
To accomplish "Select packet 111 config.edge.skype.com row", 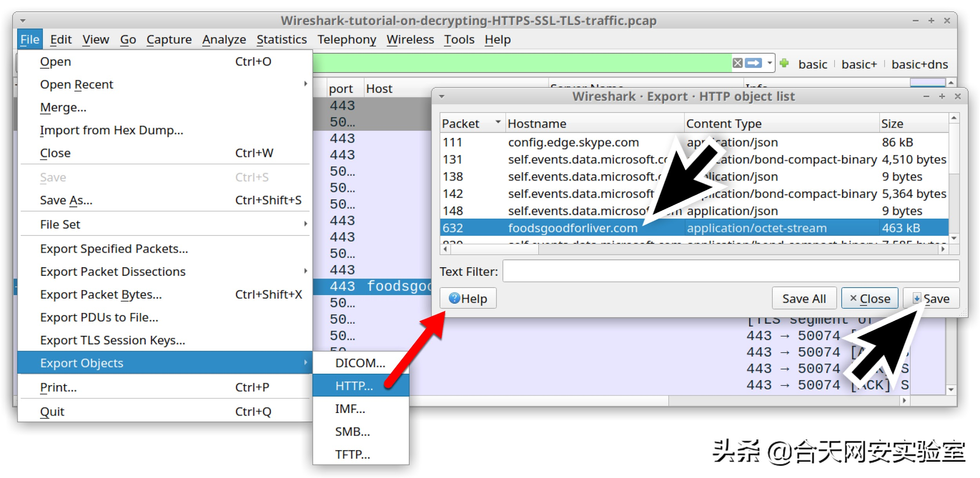I will point(694,142).
